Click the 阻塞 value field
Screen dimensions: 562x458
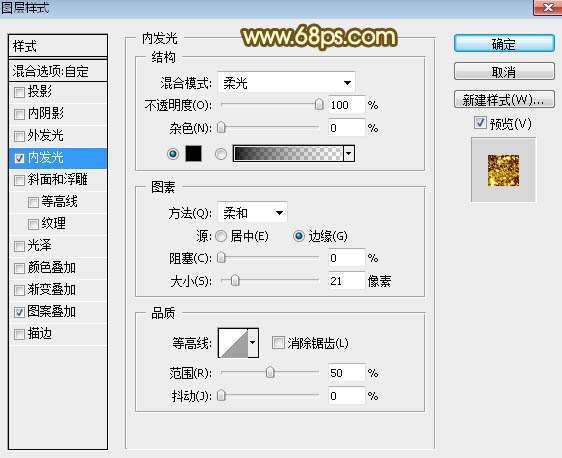(x=347, y=258)
